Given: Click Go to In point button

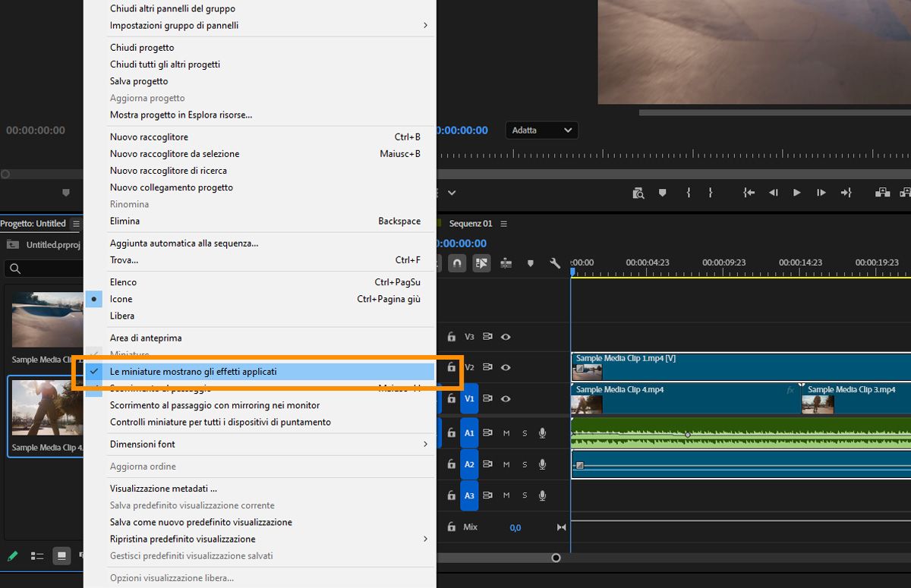Looking at the screenshot, I should [x=749, y=193].
